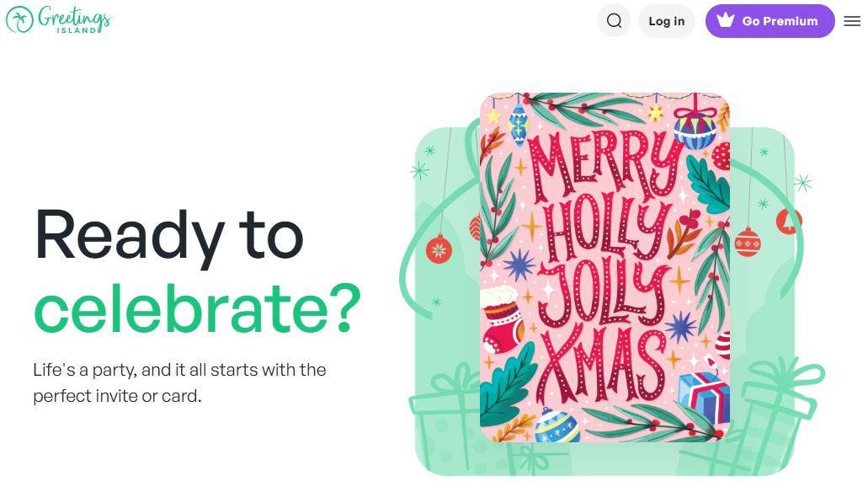The image size is (868, 492).
Task: Click the "Life's a party" subtitle text
Action: 179,382
